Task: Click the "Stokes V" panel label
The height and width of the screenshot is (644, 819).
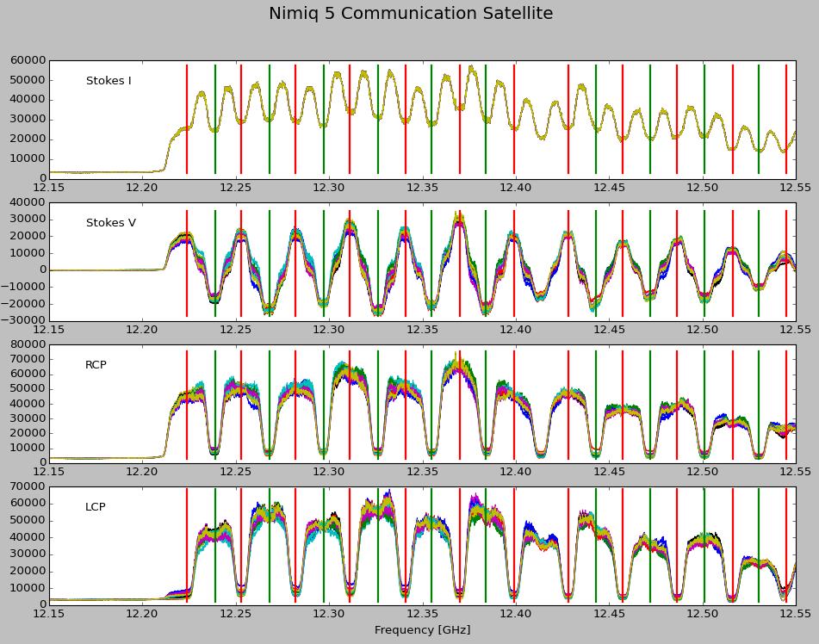Action: pos(110,223)
